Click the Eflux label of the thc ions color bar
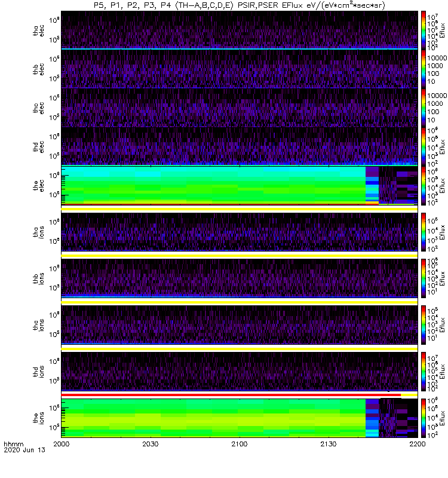This screenshot has width=448, height=478. click(x=443, y=325)
